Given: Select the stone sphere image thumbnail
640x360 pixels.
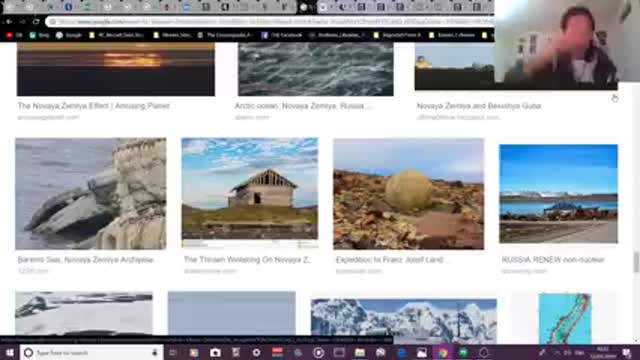Looking at the screenshot, I should click(x=409, y=194).
